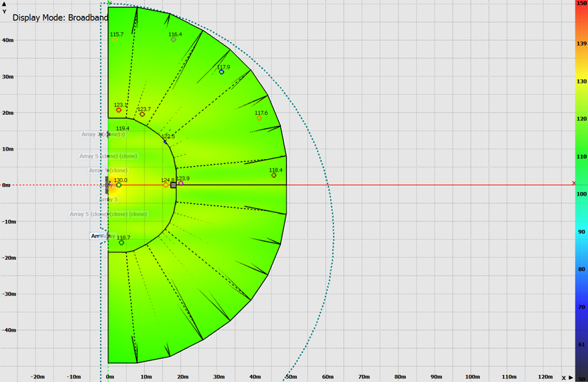
Task: Select the green marker reading 130.0
Action: (118, 185)
